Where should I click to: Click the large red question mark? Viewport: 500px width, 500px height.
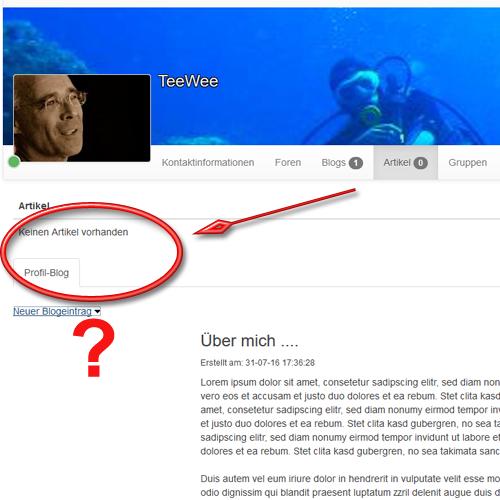click(94, 348)
